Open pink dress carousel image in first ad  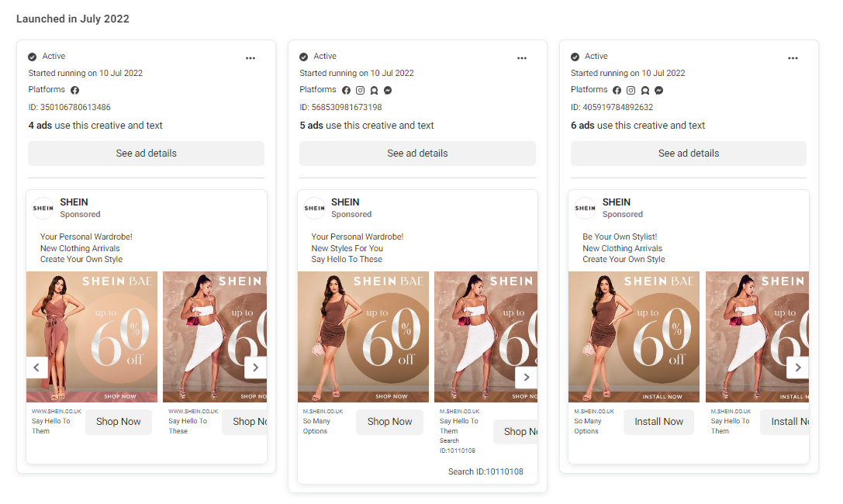click(92, 337)
